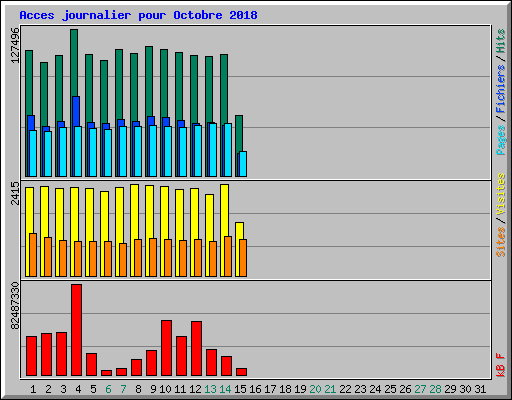Click the 'Sites' legend label
This screenshot has width=512, height=400.
501,242
